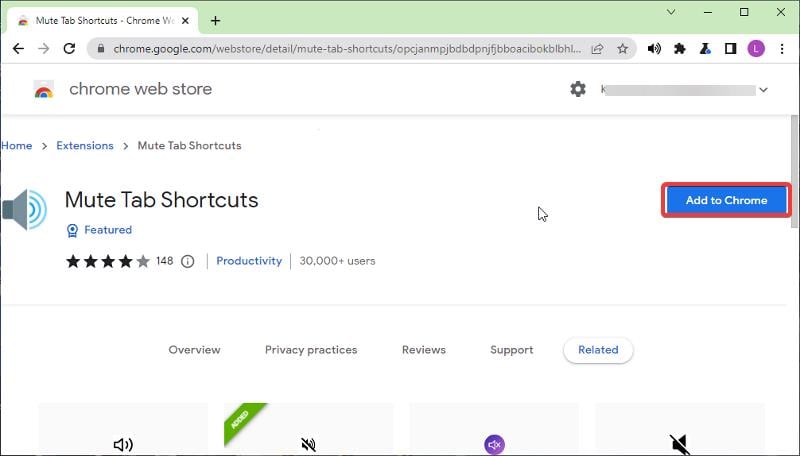Click the star rating row
Viewport: 800px width, 456px height.
[108, 262]
